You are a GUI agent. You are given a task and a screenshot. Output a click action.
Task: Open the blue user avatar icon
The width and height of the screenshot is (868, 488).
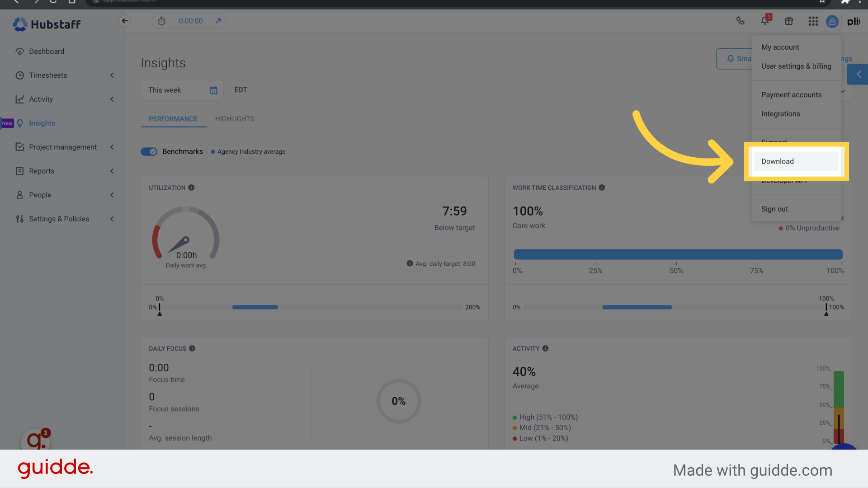pyautogui.click(x=832, y=21)
